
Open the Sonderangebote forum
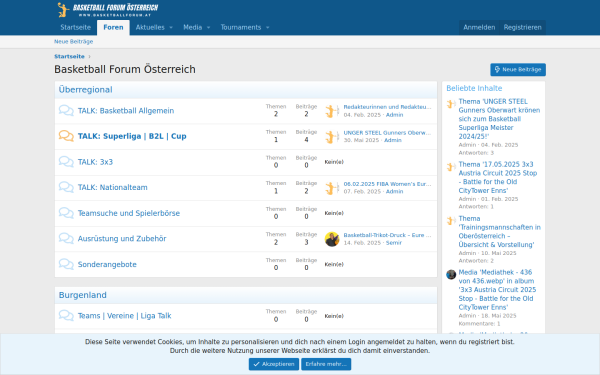pos(107,264)
